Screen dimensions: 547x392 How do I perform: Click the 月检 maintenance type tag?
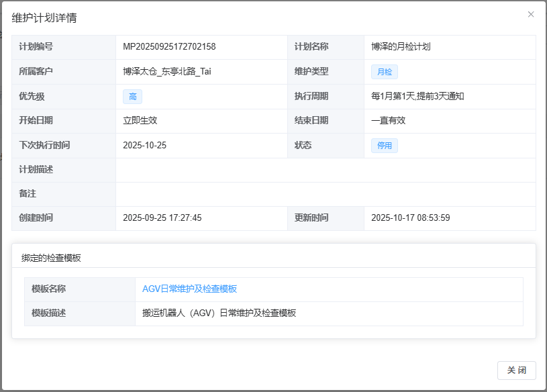click(385, 72)
